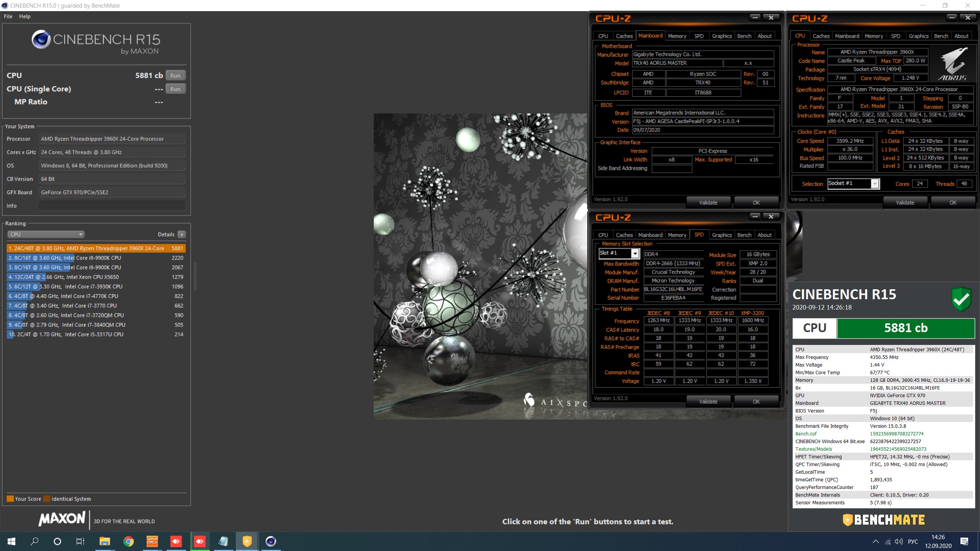Viewport: 980px width, 551px height.
Task: Switch to Bench tab in SPD CPU-Z window
Action: (744, 235)
